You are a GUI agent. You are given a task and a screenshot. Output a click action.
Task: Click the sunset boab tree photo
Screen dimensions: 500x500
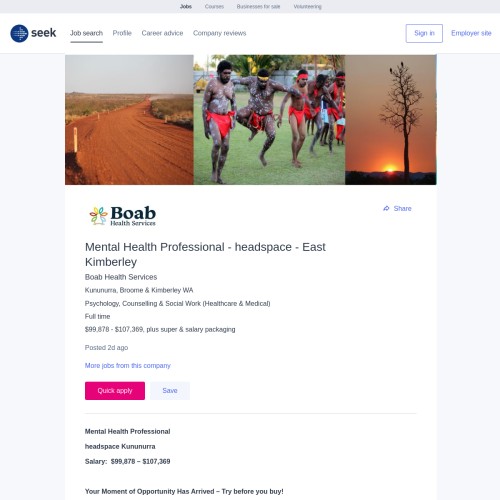pyautogui.click(x=391, y=120)
